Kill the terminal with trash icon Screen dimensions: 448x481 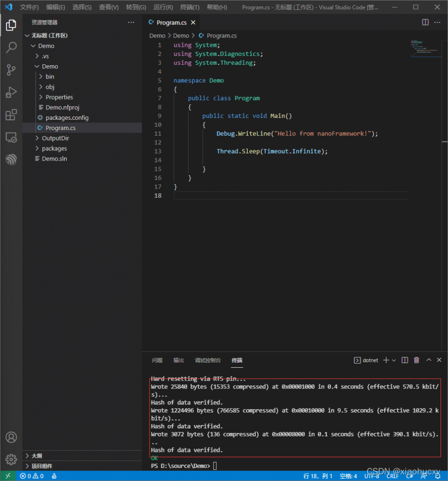pos(417,360)
